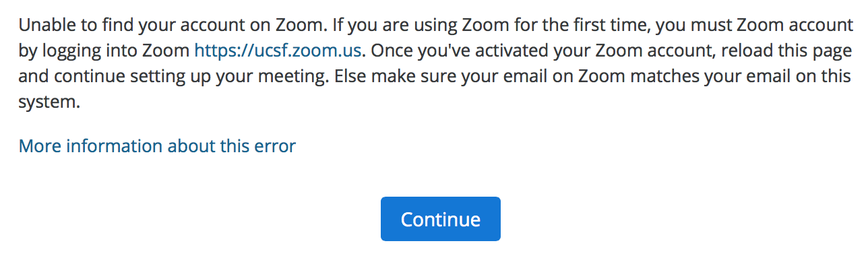Image resolution: width=868 pixels, height=260 pixels.
Task: Click the 'Continue' label inside the button
Action: (440, 219)
